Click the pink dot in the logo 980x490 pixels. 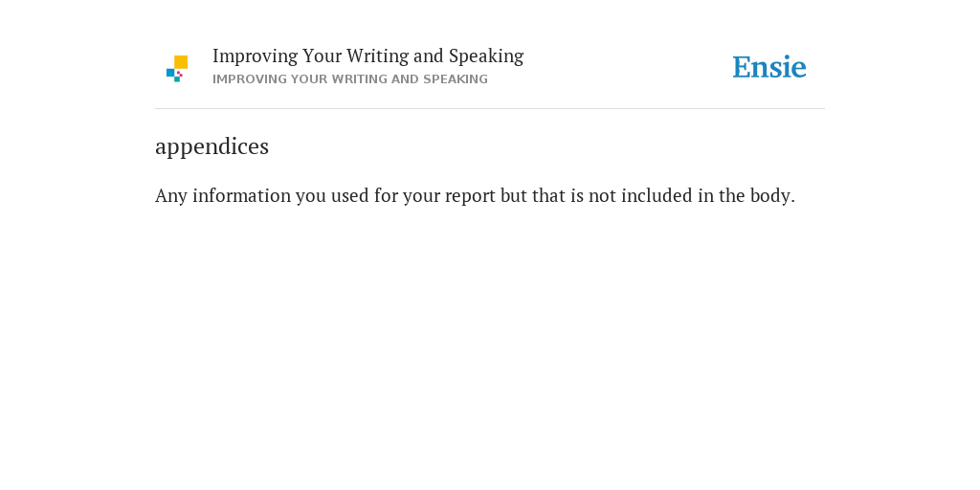click(x=179, y=74)
